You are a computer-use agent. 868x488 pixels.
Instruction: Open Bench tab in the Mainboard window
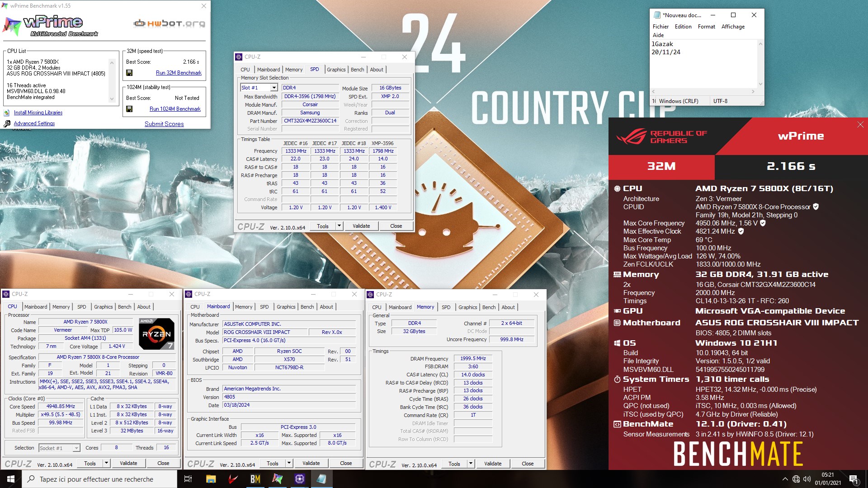tap(307, 307)
